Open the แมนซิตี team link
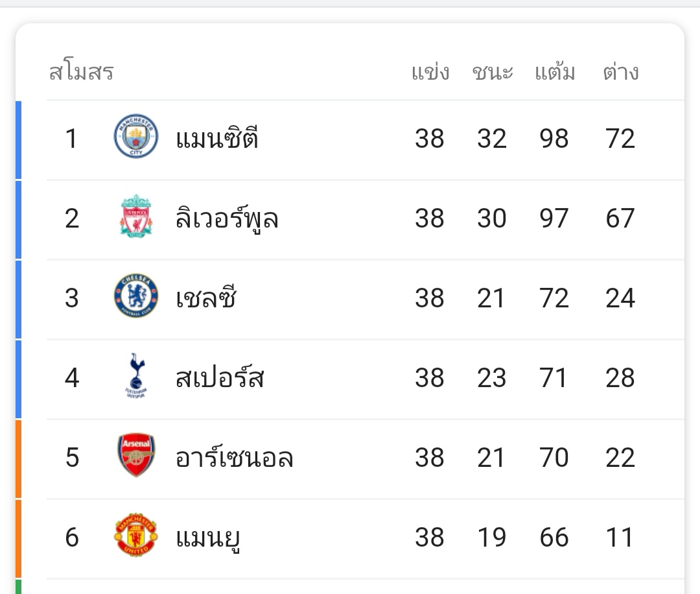Image resolution: width=700 pixels, height=594 pixels. (217, 138)
